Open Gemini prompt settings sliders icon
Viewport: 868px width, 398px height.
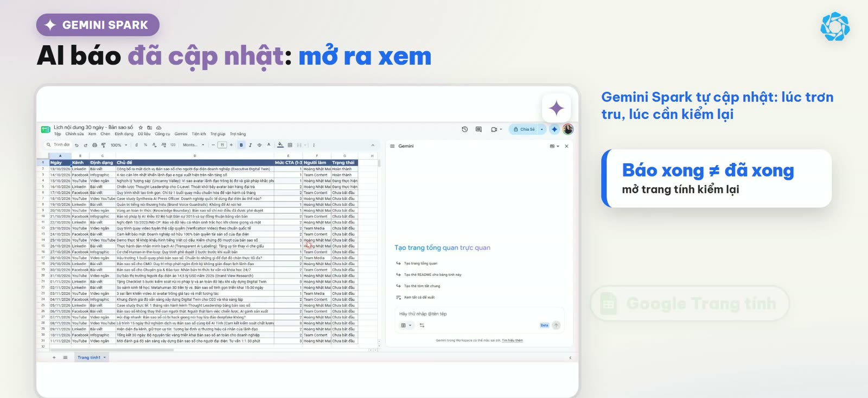pyautogui.click(x=422, y=325)
